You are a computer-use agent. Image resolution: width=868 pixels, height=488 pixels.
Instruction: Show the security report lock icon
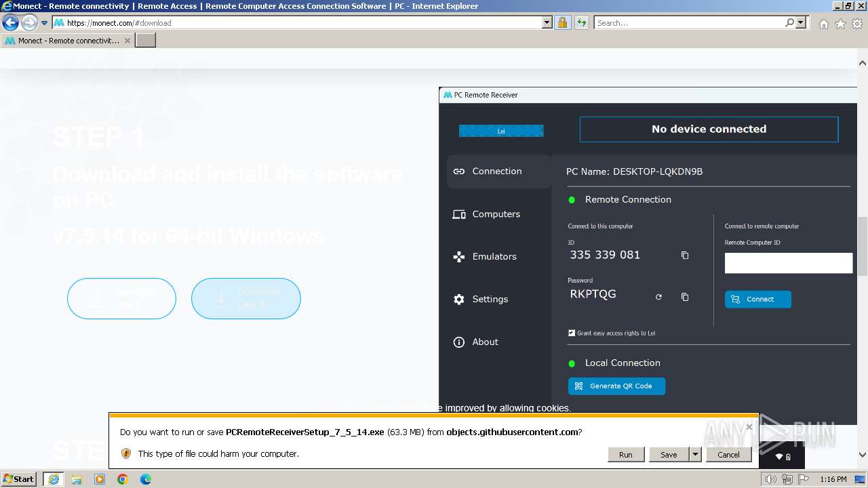(562, 22)
